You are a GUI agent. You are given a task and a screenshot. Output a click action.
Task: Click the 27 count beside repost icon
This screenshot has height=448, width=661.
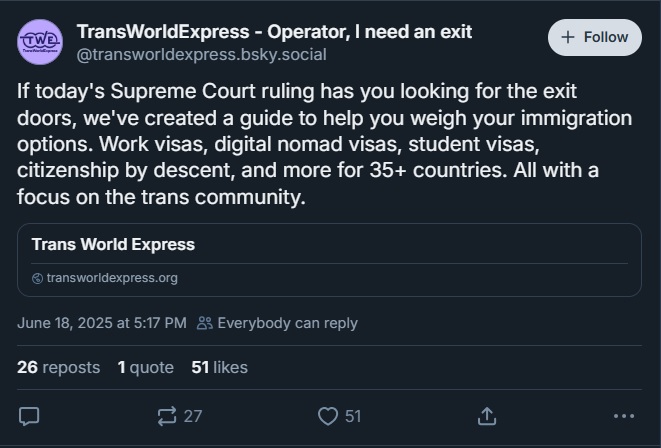tap(193, 416)
